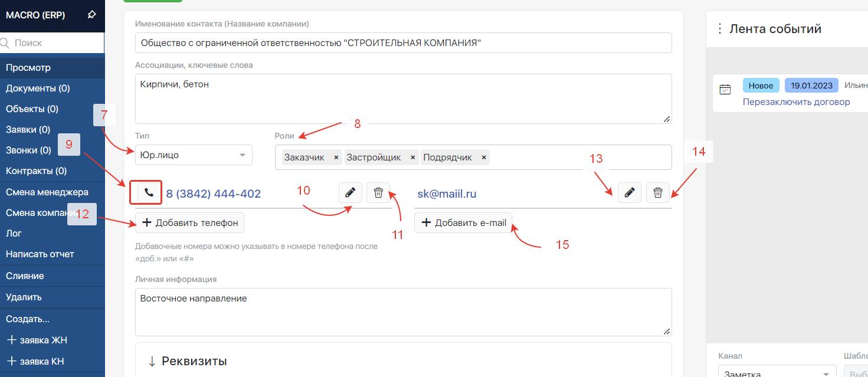Delete the email using trash icon
Viewport: 868px width, 377px height.
658,193
